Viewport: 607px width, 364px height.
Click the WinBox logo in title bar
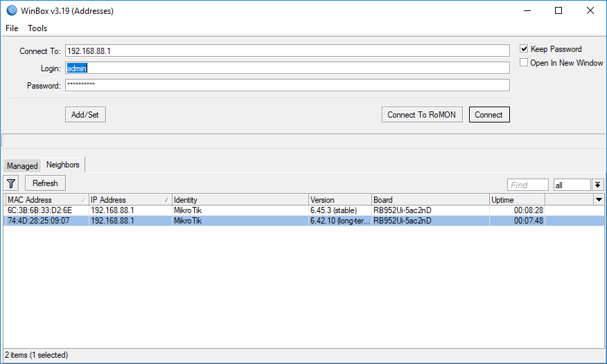12,10
